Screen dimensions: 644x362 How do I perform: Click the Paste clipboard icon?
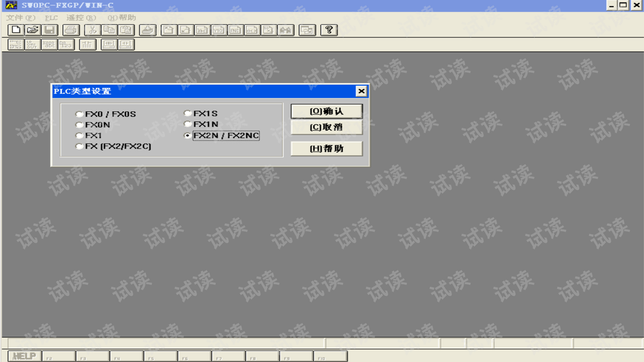(x=126, y=30)
